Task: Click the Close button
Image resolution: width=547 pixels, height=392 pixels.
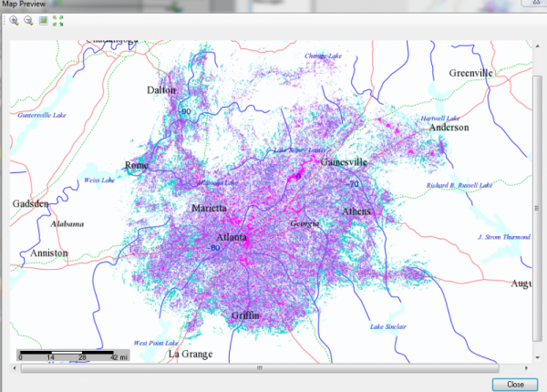Action: 515,385
